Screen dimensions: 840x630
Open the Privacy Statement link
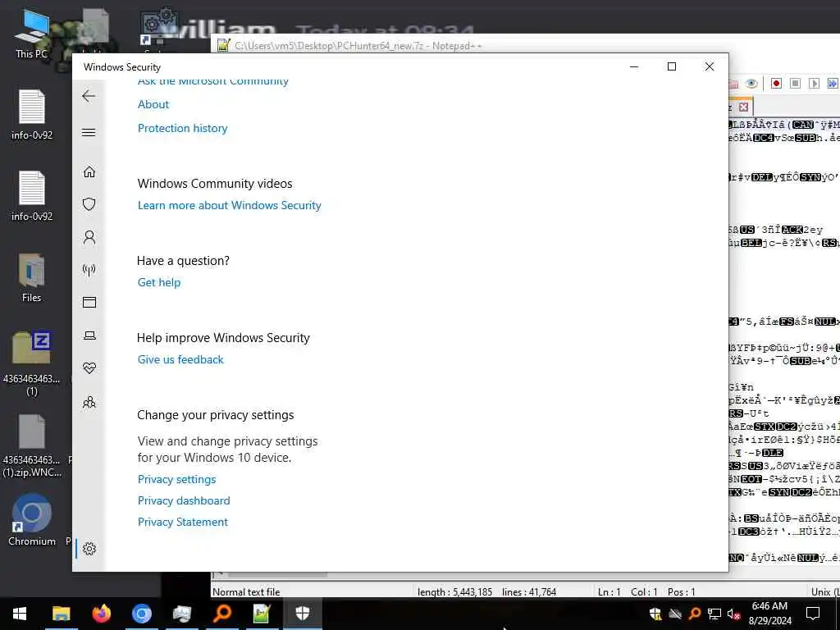(x=183, y=523)
